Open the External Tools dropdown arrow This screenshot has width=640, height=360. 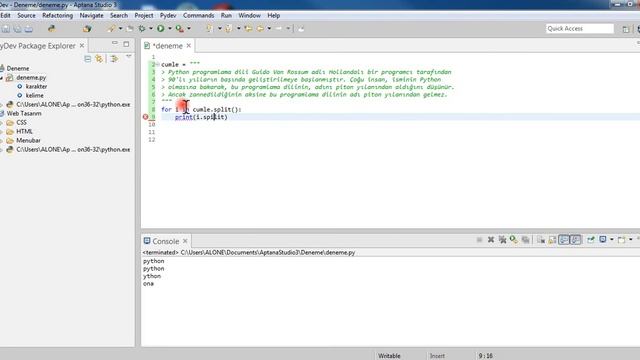coord(189,29)
